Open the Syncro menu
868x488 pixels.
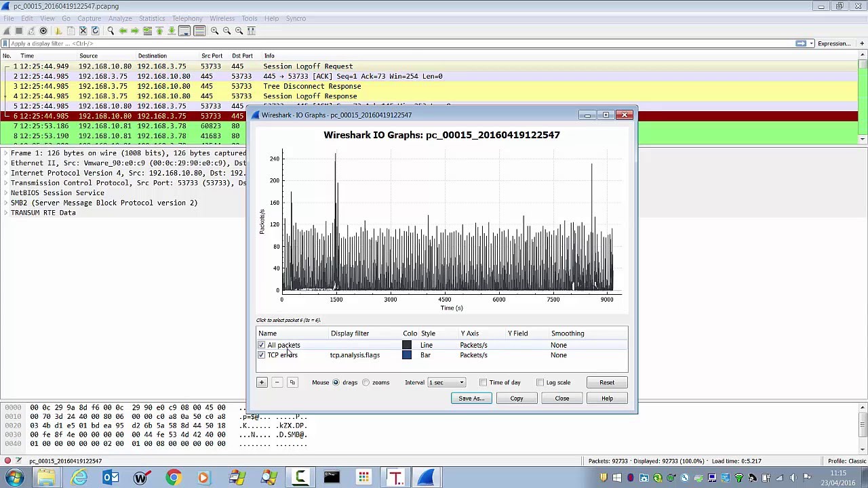coord(296,18)
